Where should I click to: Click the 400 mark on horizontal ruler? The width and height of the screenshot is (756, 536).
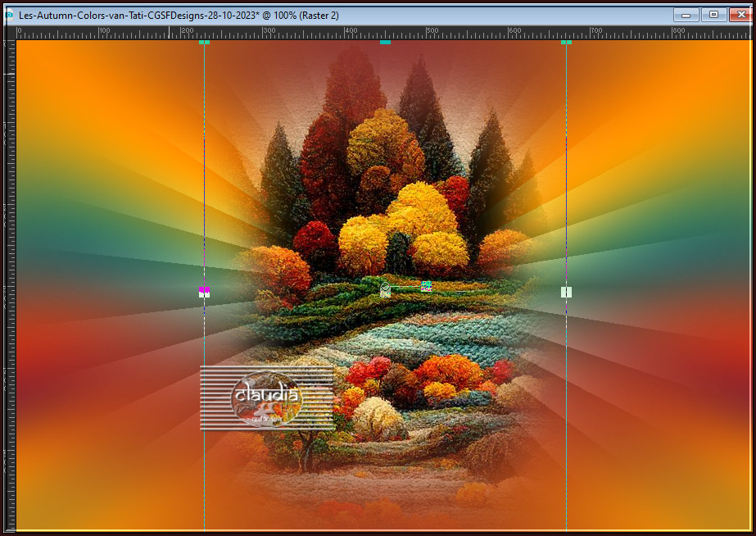click(x=351, y=31)
